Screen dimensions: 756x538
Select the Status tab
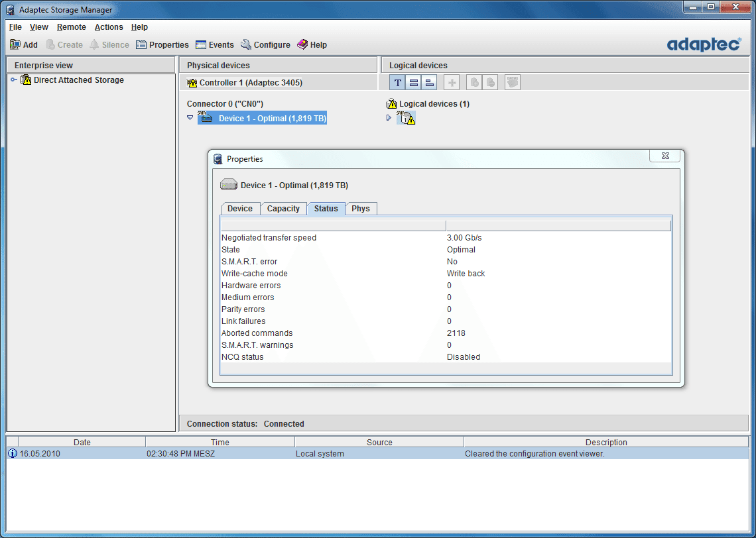click(326, 209)
